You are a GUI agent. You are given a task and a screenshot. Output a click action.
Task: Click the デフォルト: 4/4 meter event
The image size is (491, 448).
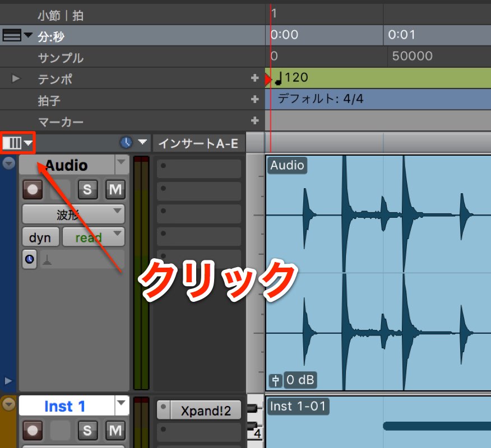coord(321,99)
